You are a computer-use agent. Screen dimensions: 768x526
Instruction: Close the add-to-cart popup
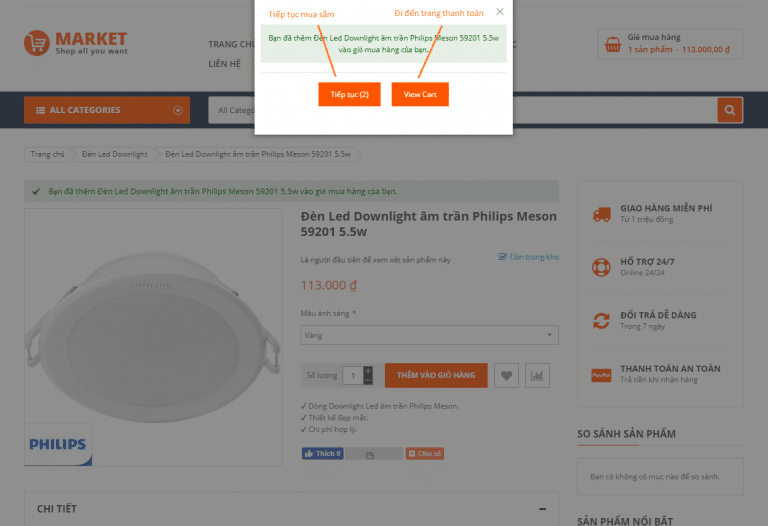click(x=500, y=12)
